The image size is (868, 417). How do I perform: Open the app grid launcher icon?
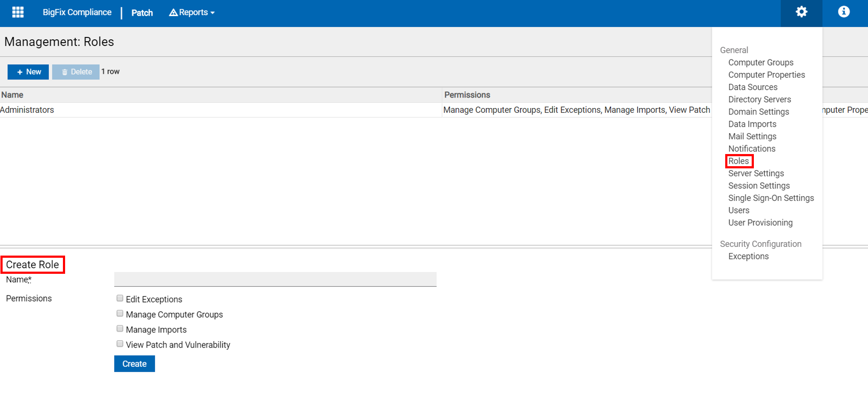click(18, 12)
